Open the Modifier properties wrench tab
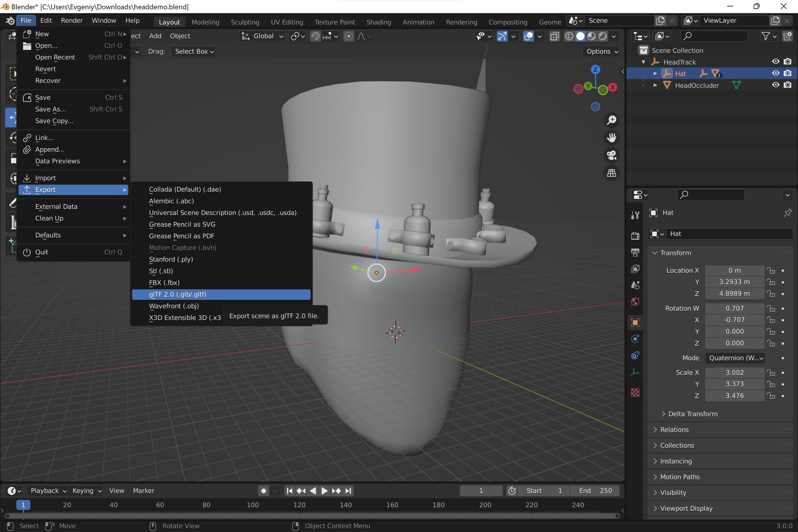 coord(635,215)
